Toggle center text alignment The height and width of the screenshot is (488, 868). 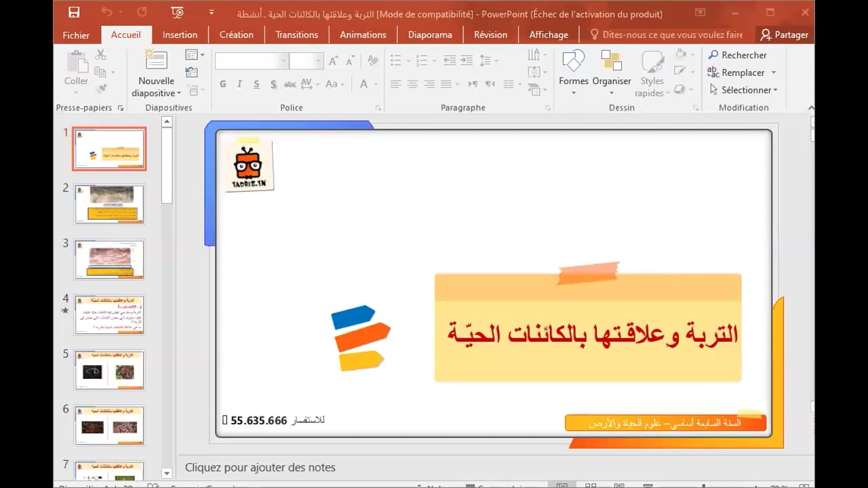coord(412,84)
